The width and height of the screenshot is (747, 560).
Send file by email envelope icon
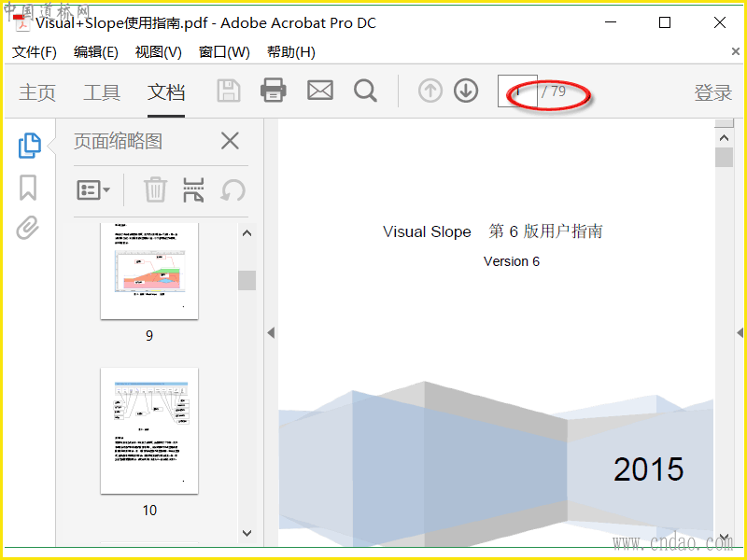(320, 90)
